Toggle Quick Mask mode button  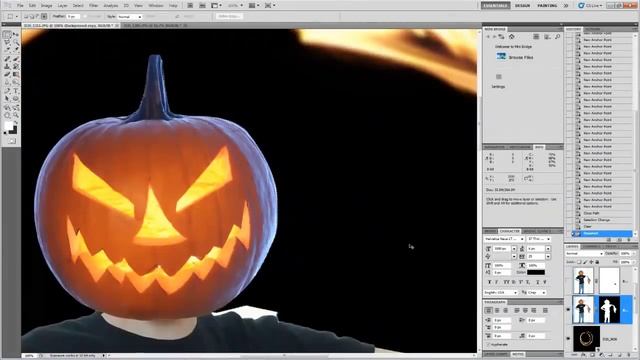coord(11,141)
